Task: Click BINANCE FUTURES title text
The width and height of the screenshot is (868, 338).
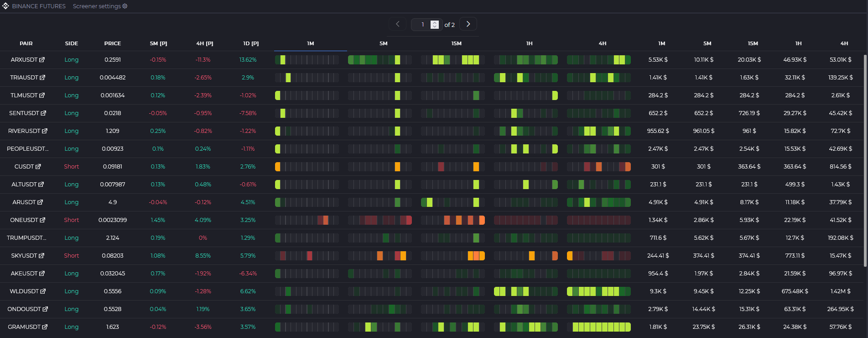Action: pos(39,6)
